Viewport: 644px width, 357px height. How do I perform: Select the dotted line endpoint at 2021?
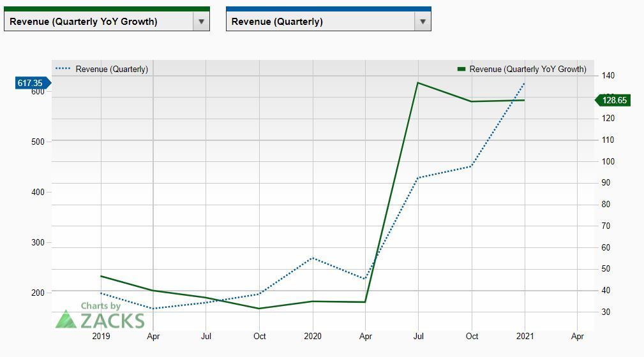525,83
